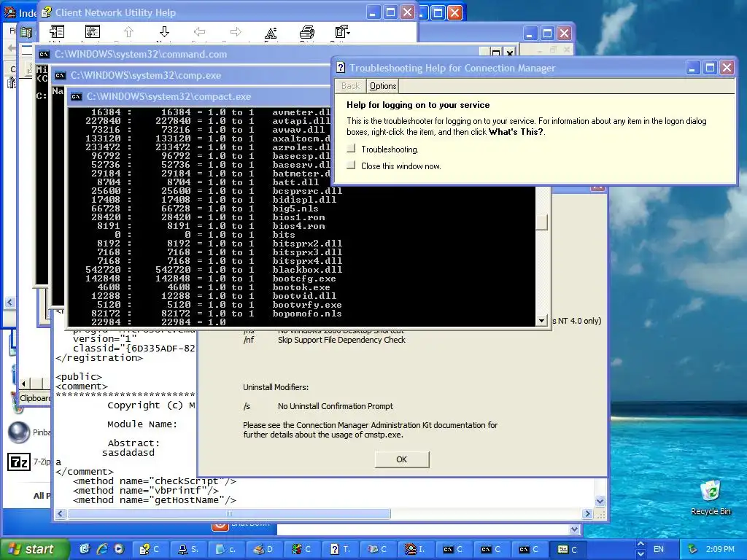Click the down arrow on the partly hidden bottom window
This screenshot has width=747, height=560.
pyautogui.click(x=575, y=529)
